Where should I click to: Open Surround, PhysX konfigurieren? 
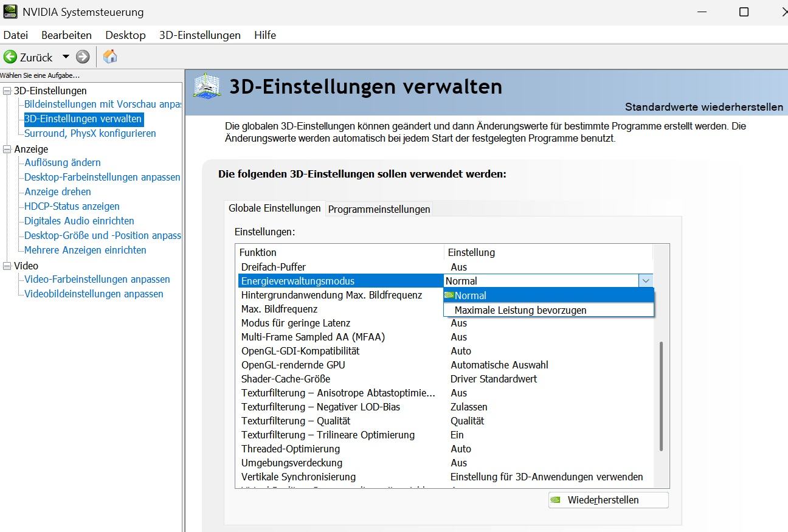point(90,133)
